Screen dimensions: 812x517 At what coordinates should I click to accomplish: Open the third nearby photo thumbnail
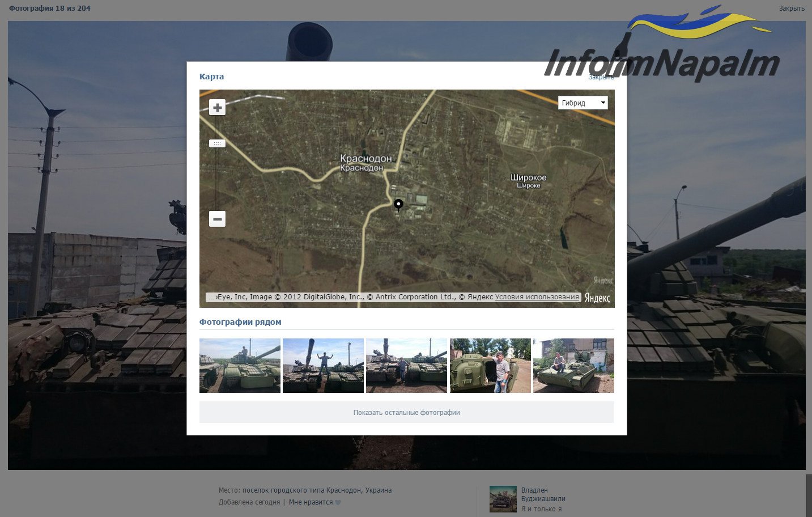click(406, 366)
